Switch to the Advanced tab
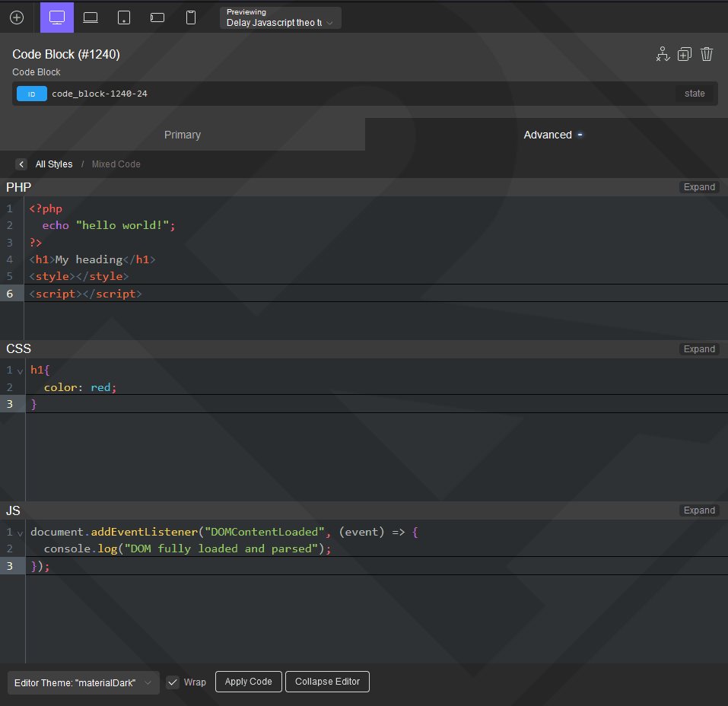 546,135
